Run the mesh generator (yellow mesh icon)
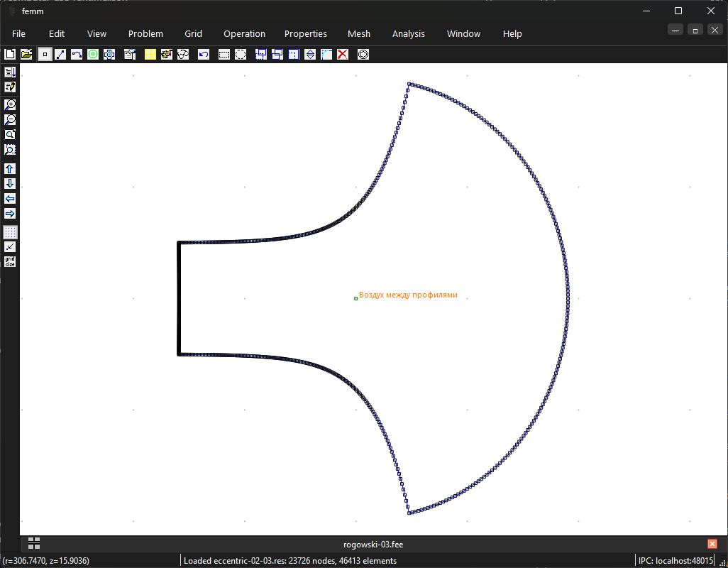Viewport: 728px width, 568px height. [x=150, y=55]
